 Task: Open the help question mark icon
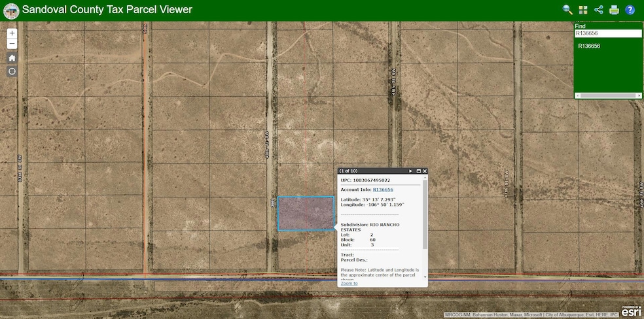point(630,10)
